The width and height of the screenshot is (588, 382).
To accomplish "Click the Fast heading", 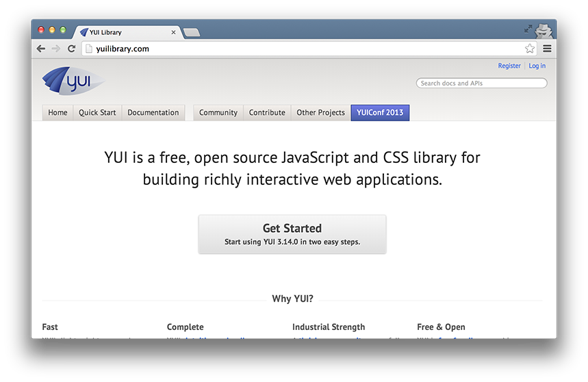I will (50, 327).
